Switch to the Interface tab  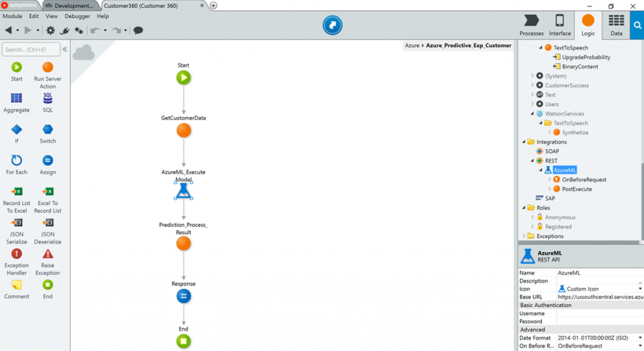point(560,25)
